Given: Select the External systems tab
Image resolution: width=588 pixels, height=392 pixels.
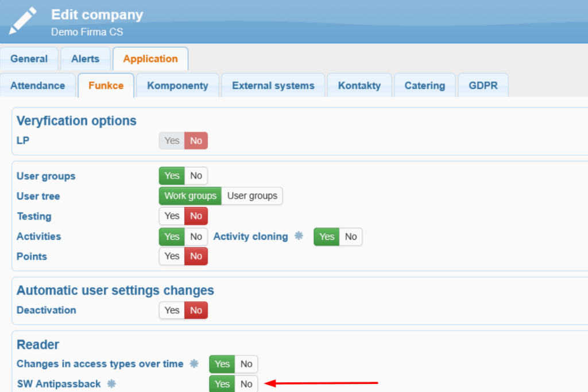Looking at the screenshot, I should 273,86.
